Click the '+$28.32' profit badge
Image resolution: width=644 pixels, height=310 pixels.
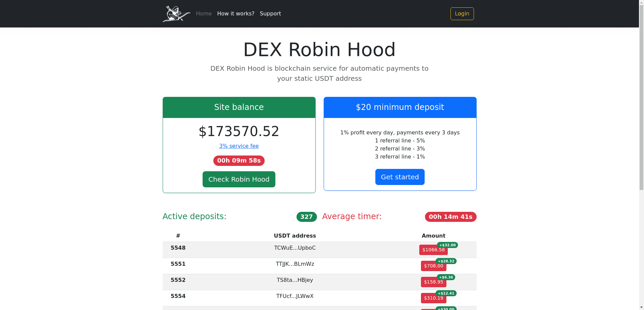point(446,261)
